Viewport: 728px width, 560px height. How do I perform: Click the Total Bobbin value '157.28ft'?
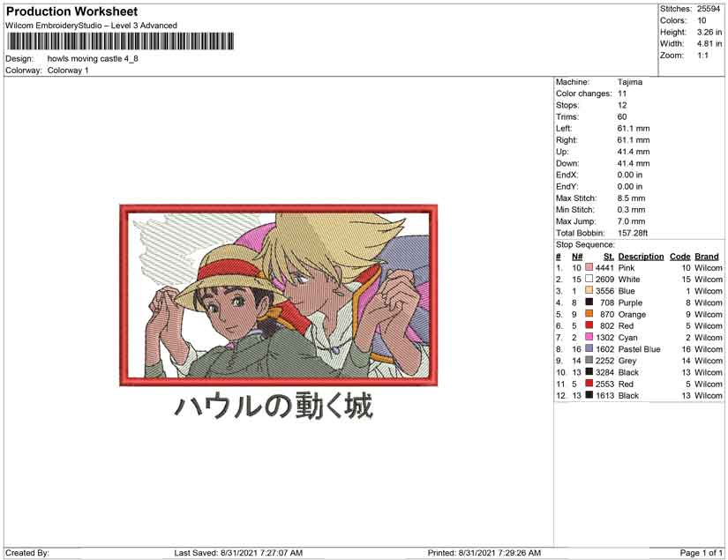click(633, 233)
